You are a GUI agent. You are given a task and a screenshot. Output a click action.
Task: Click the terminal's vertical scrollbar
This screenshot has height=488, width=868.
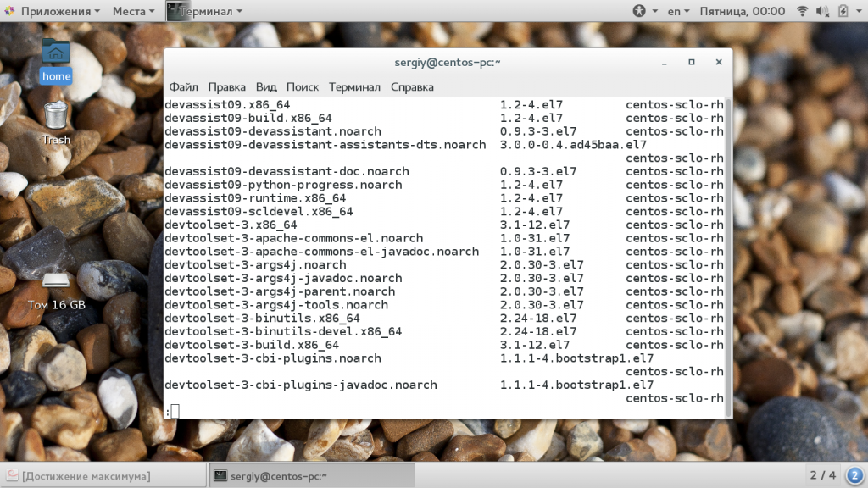729,254
